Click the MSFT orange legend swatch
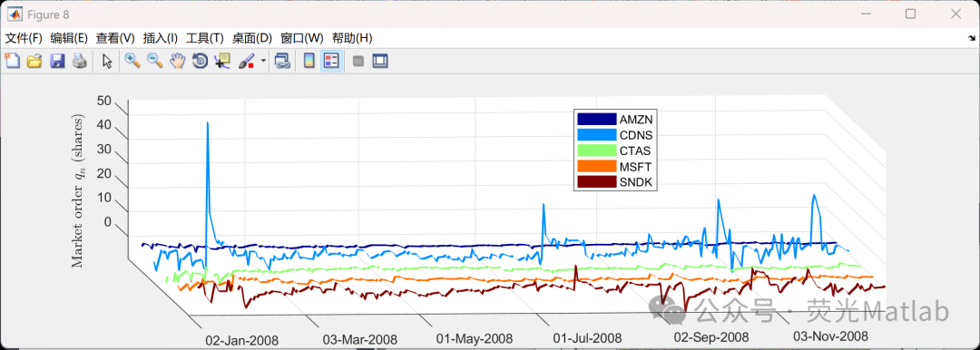 (x=596, y=167)
